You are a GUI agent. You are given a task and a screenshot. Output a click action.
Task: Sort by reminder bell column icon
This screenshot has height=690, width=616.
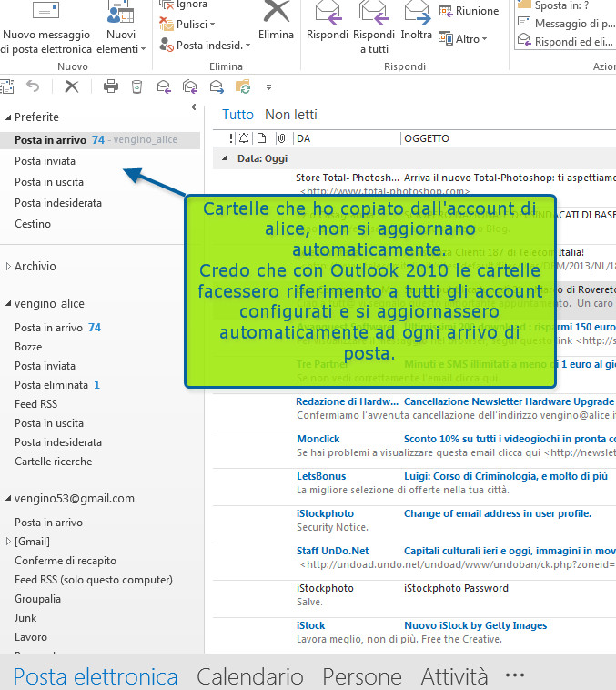point(244,138)
